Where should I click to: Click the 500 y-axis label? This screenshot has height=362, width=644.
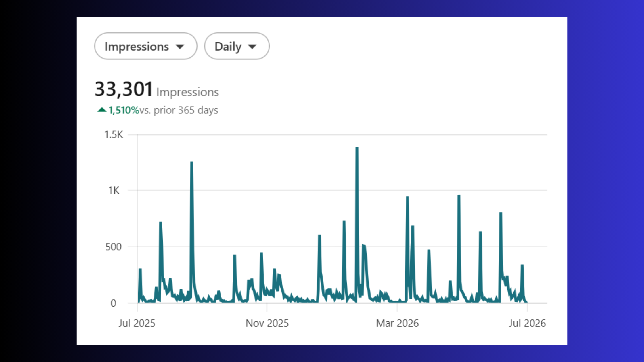tap(113, 247)
